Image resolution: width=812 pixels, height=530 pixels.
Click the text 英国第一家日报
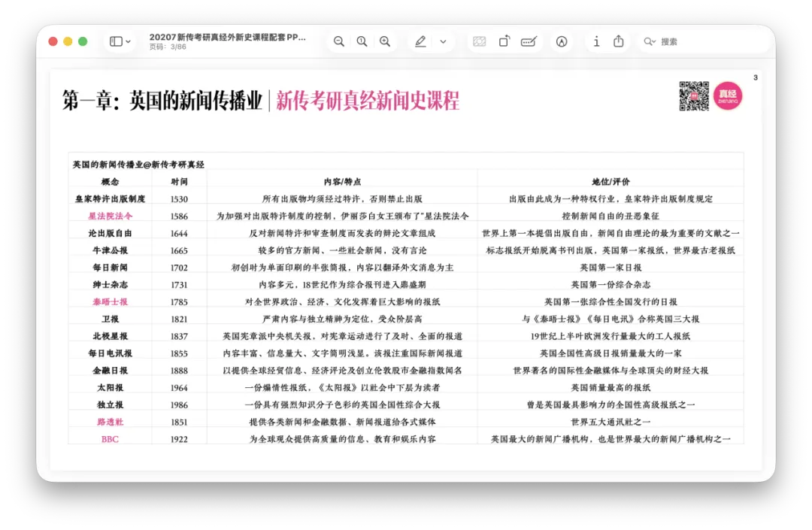pos(611,267)
